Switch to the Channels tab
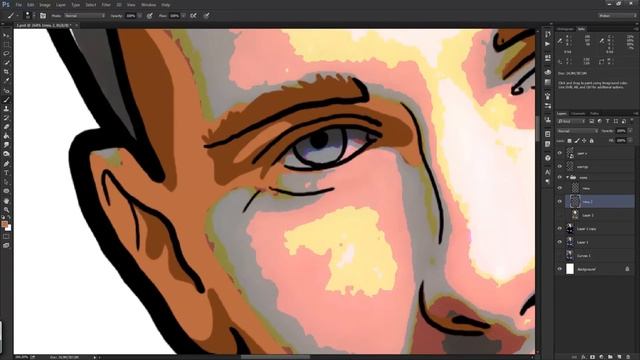The height and width of the screenshot is (360, 640). [578, 113]
